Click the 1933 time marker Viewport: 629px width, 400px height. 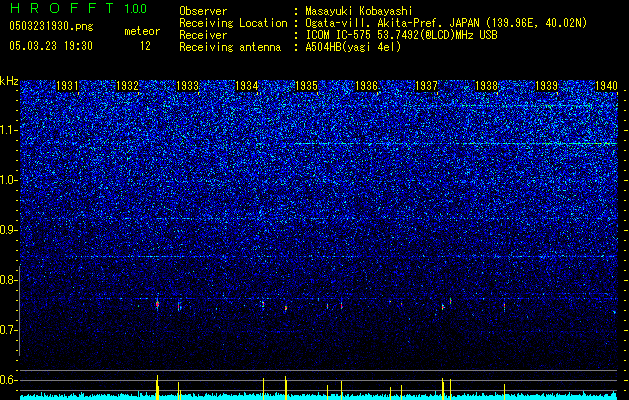pyautogui.click(x=187, y=86)
